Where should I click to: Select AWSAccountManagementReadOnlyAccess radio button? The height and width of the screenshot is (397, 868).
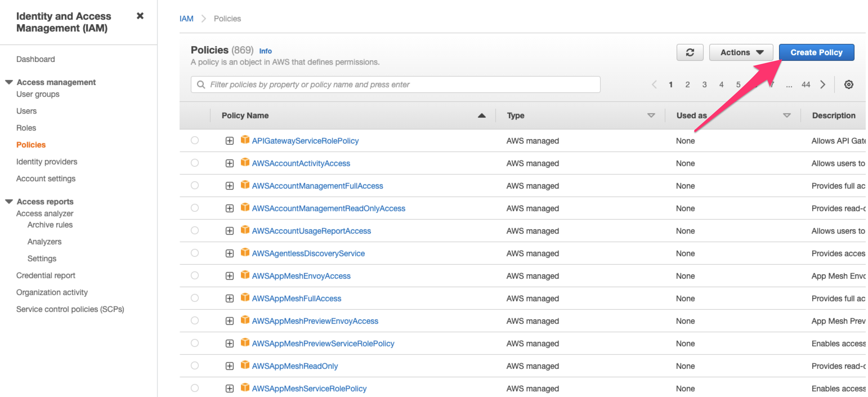tap(195, 208)
